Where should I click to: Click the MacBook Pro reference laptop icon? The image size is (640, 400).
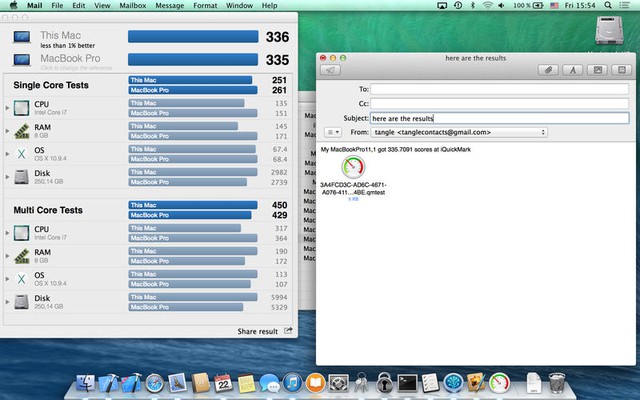click(x=22, y=60)
